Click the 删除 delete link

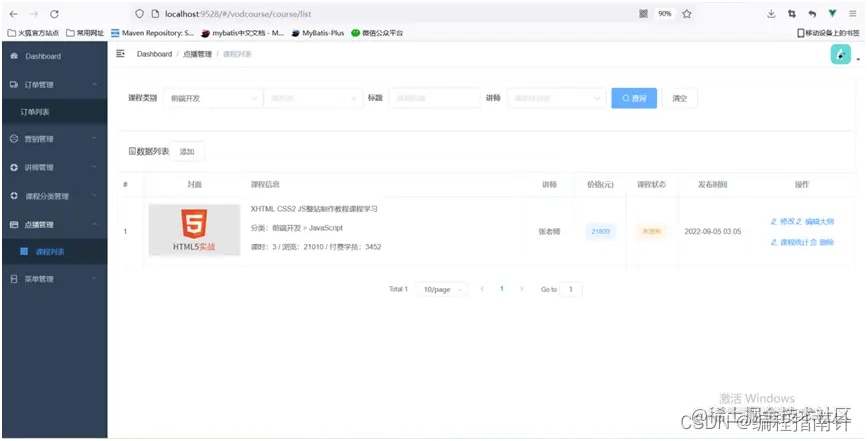pos(822,242)
